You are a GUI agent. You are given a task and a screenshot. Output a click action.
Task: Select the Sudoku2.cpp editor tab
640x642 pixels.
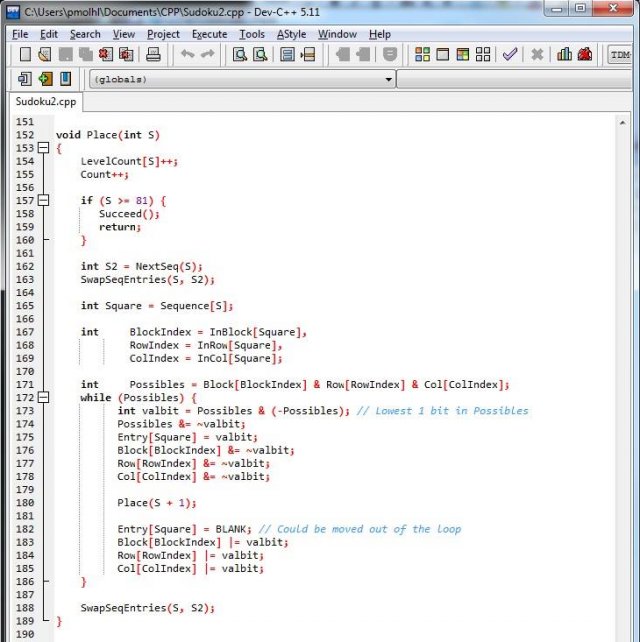[x=45, y=102]
